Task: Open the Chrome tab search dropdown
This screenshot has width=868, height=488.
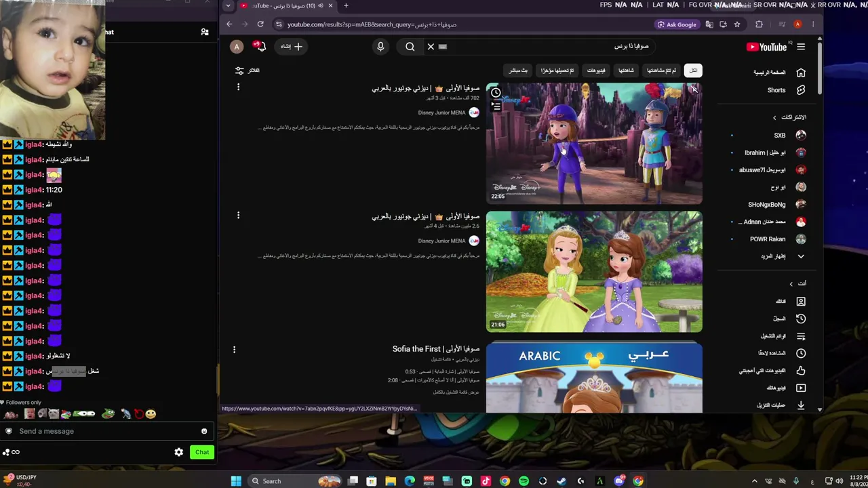Action: point(228,6)
